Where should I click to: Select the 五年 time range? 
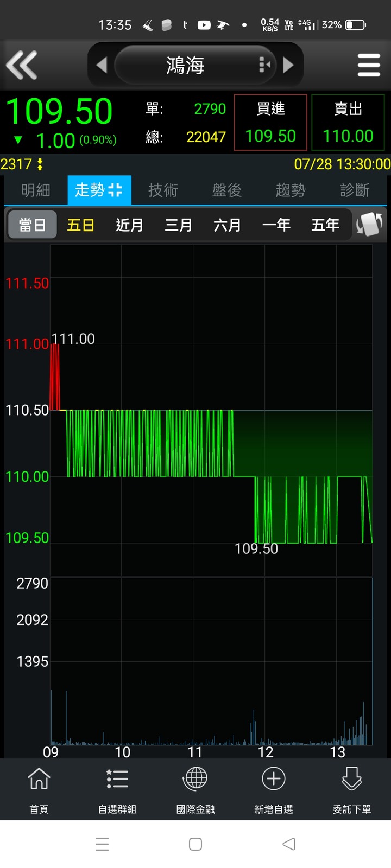click(325, 225)
